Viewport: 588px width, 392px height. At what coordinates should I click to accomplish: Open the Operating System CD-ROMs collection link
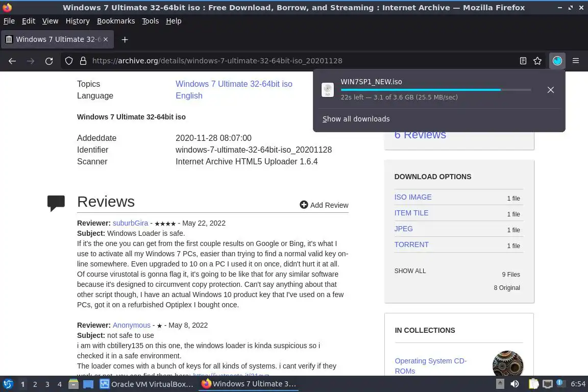pyautogui.click(x=430, y=366)
